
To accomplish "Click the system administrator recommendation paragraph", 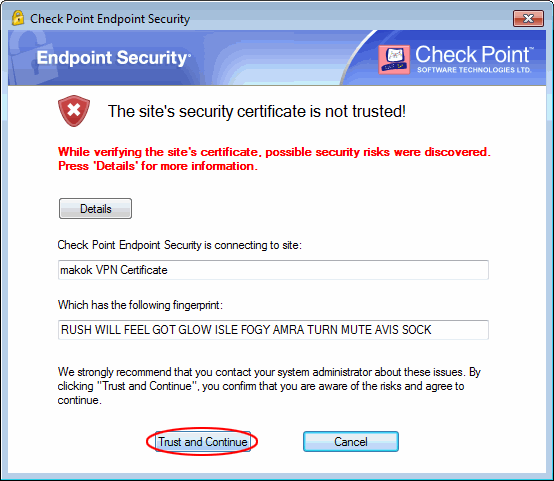I will [269, 386].
